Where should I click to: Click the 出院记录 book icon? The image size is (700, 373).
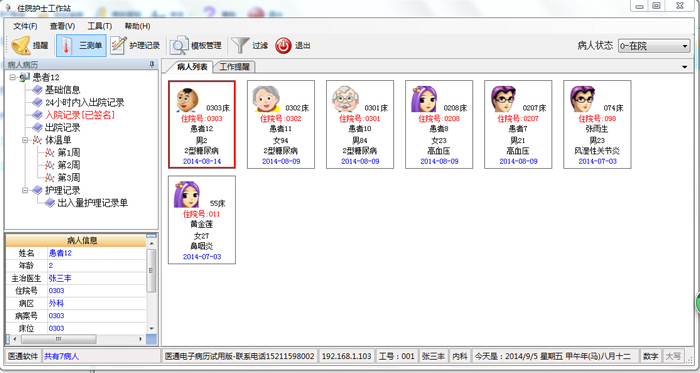pos(38,128)
